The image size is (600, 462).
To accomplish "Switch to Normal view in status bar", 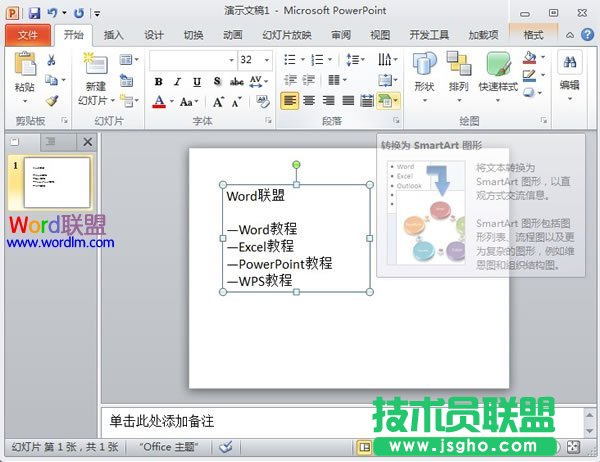I will pyautogui.click(x=364, y=447).
